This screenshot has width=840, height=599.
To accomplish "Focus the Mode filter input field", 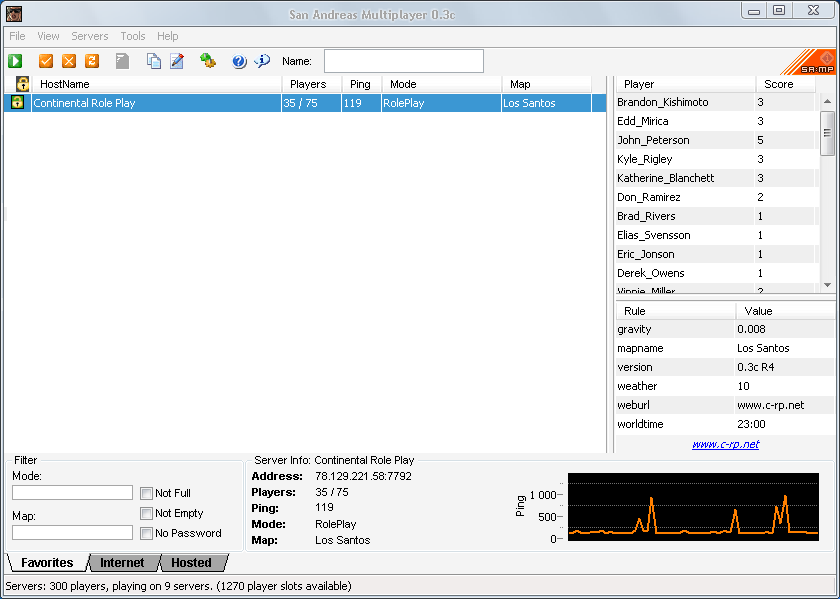I will [x=72, y=492].
